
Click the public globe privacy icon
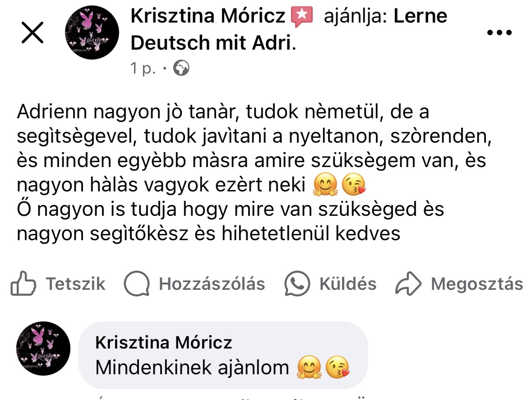pos(181,68)
